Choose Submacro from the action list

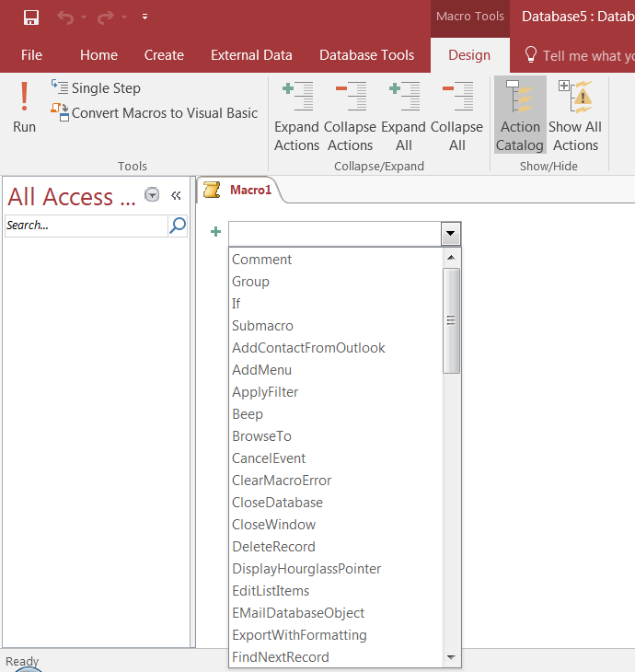[x=336, y=326]
